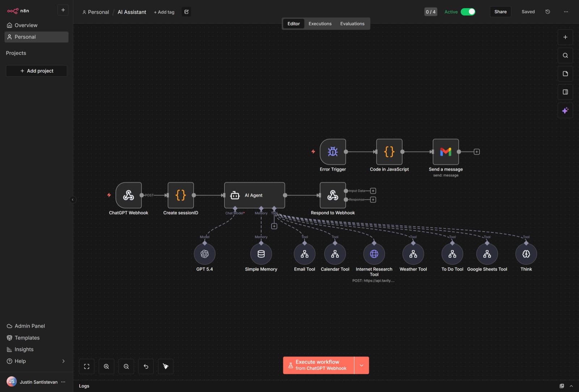The width and height of the screenshot is (579, 392).
Task: Click the 0 / 4 counter badge
Action: [430, 12]
